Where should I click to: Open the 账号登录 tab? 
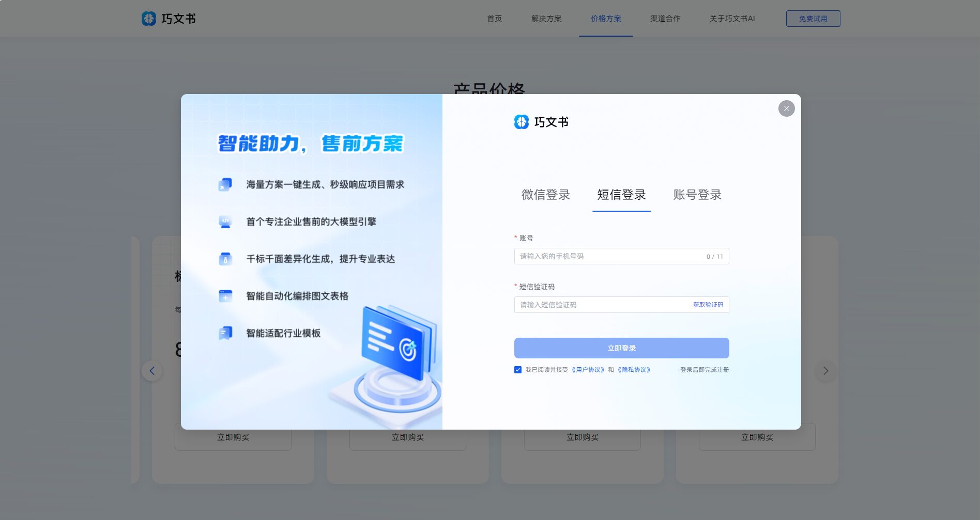pos(697,195)
